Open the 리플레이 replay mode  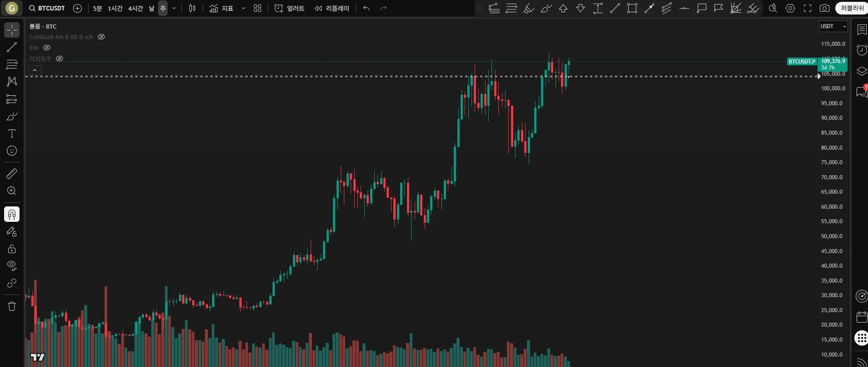(x=332, y=8)
